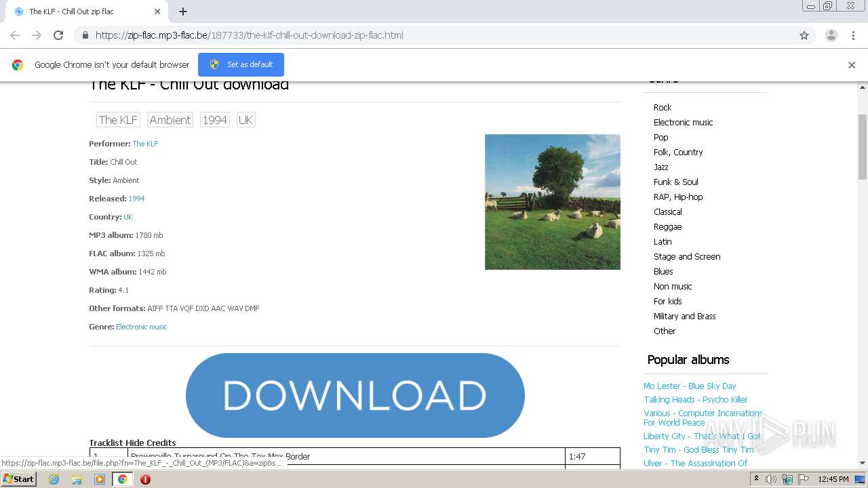
Task: Open Tiny Tim - God Bless Tiny Tim
Action: 698,449
